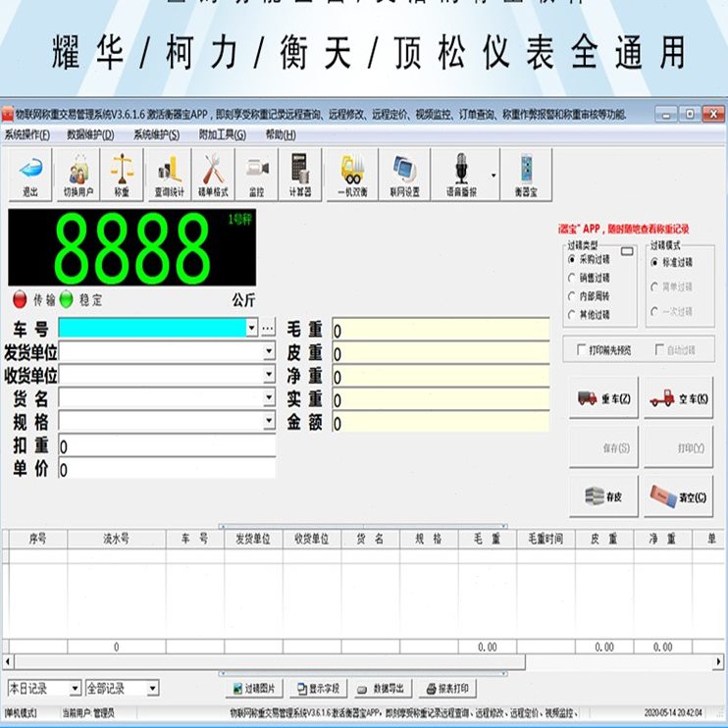Expand the 规格 dropdown

(x=269, y=421)
